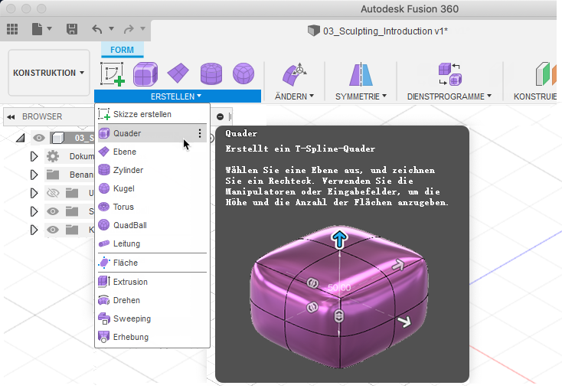Open the redo history dropdown arrow
This screenshot has width=562, height=392.
(142, 28)
